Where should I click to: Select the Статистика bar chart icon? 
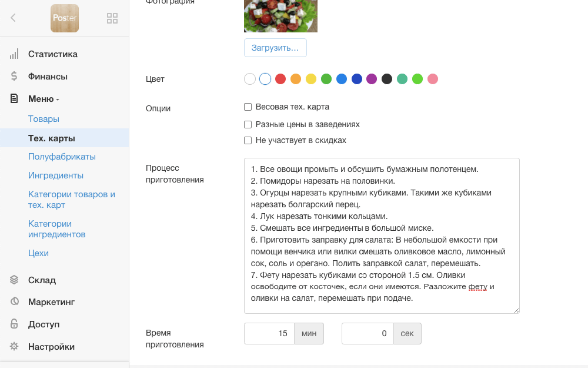coord(15,54)
